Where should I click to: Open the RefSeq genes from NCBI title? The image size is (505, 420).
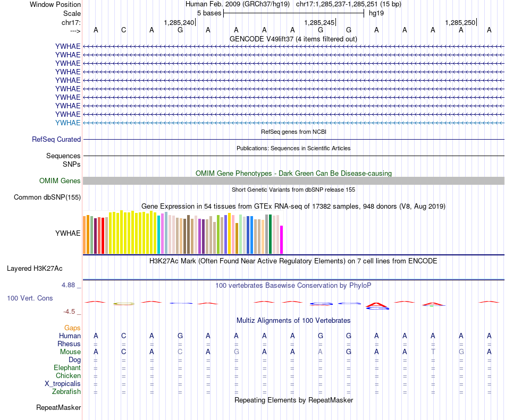point(293,132)
